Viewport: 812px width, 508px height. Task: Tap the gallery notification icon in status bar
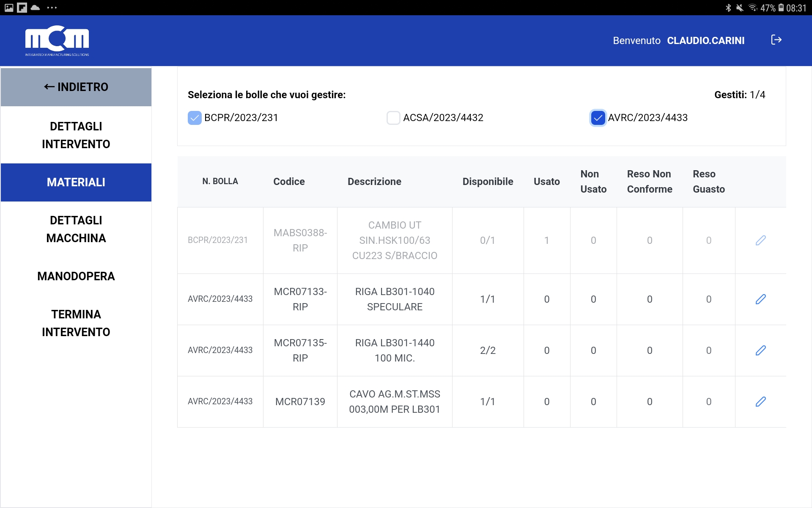[9, 8]
